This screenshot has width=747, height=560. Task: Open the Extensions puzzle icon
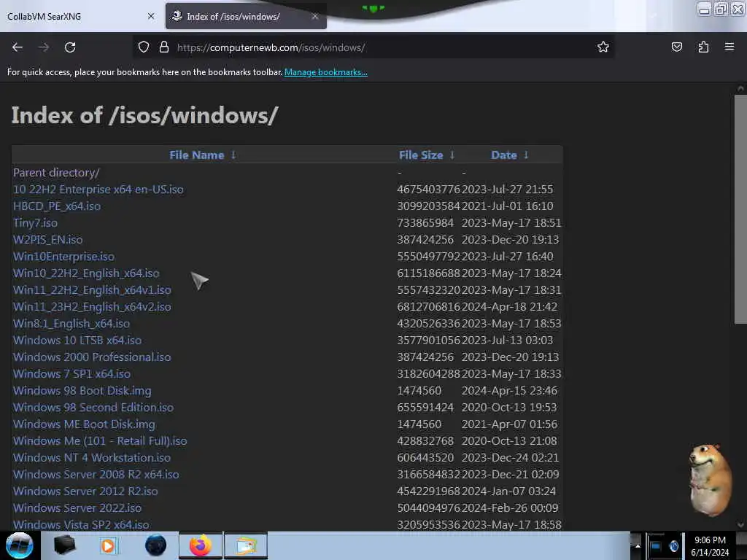click(703, 47)
